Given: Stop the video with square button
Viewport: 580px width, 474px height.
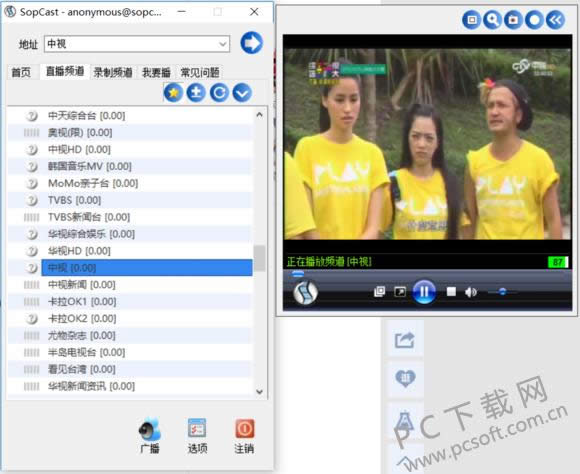Looking at the screenshot, I should 451,292.
